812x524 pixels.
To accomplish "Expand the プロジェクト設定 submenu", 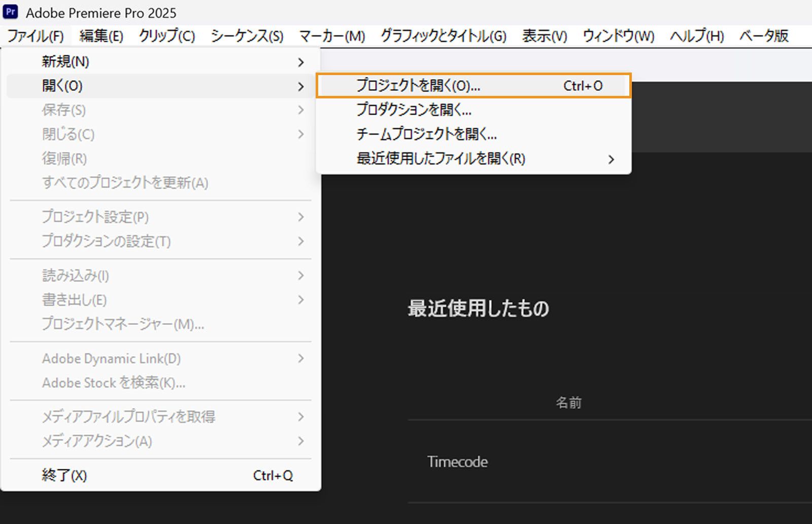I will coord(301,217).
